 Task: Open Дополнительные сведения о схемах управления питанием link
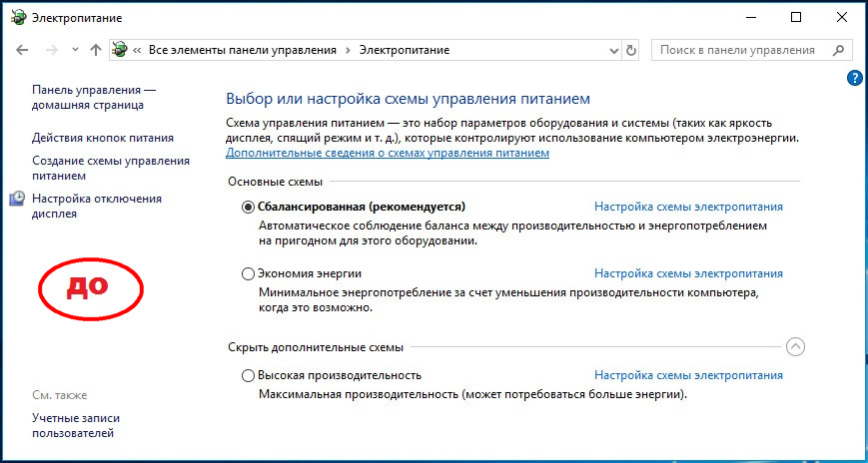point(388,154)
